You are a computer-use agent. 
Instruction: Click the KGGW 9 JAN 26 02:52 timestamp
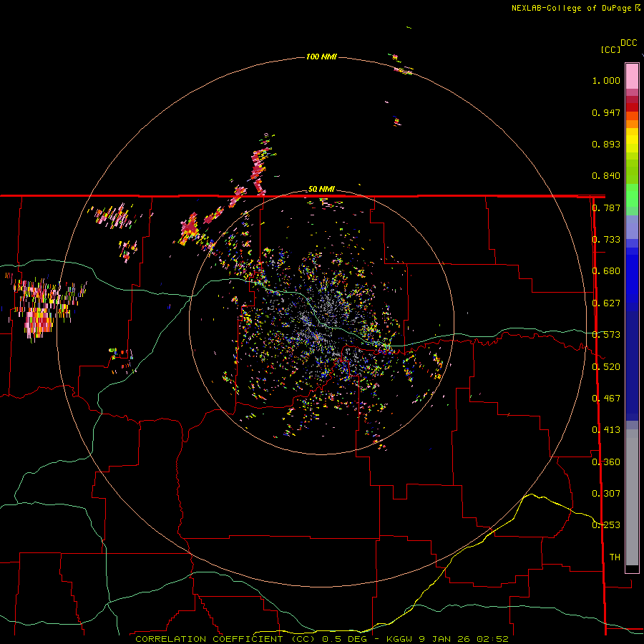pyautogui.click(x=447, y=639)
